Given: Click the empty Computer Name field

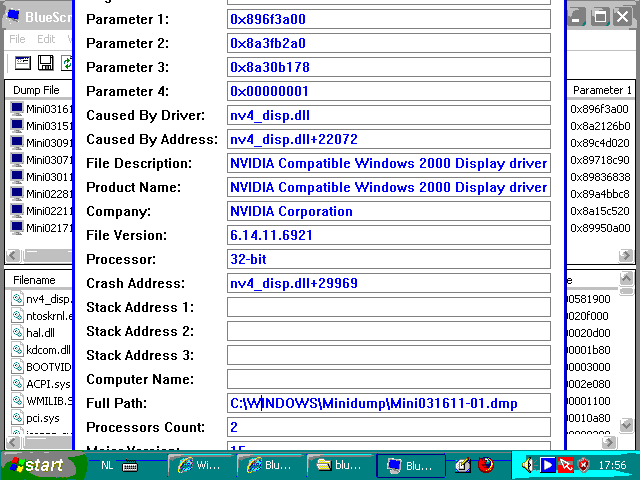Looking at the screenshot, I should (x=389, y=379).
